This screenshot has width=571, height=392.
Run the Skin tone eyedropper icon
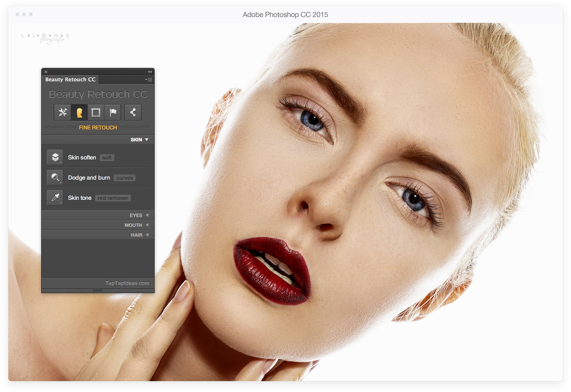pos(55,198)
